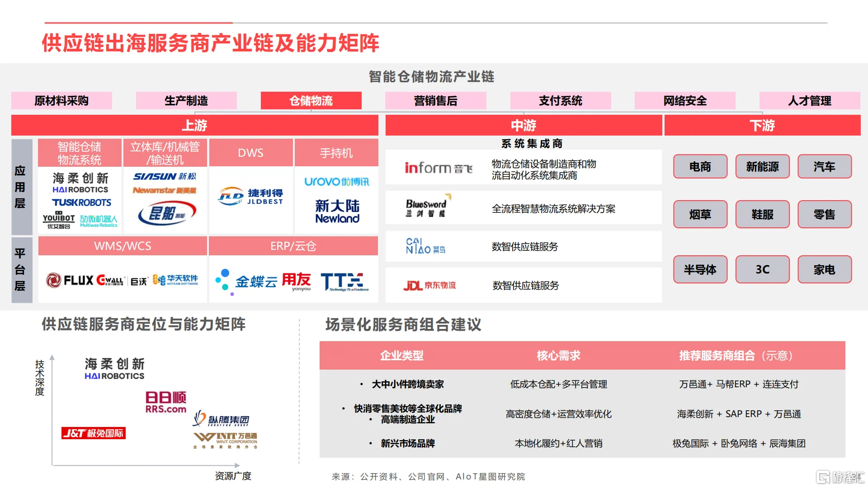868x488 pixels.
Task: Click the HAI ROBOTICS logo in upstream section
Action: 80,183
